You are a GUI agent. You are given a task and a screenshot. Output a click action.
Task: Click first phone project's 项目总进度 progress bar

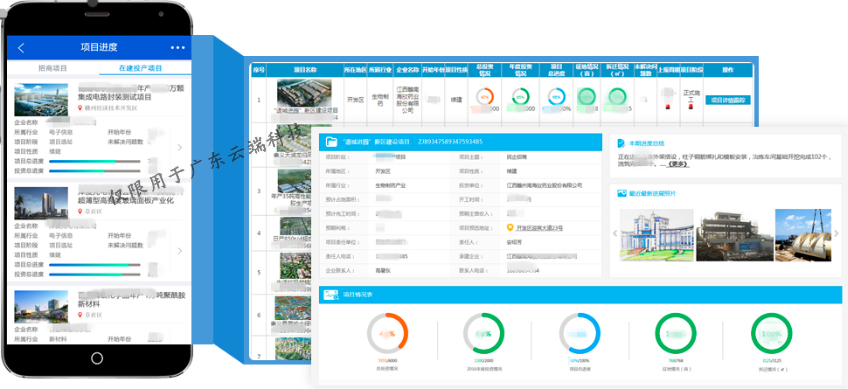(x=95, y=161)
